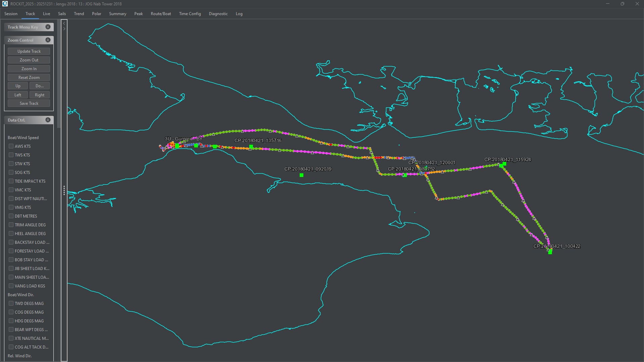Screen dimensions: 644x362
Task: Click the vertical dots splitter handle
Action: tap(64, 190)
